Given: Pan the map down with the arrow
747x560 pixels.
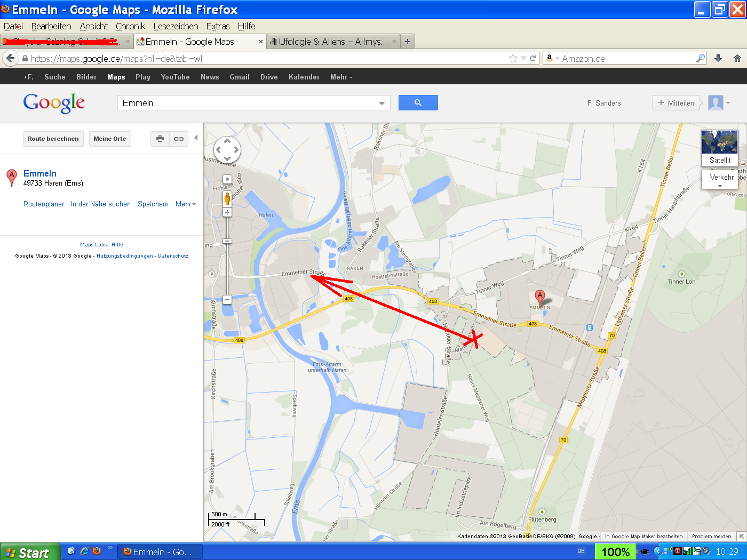Looking at the screenshot, I should tap(227, 159).
